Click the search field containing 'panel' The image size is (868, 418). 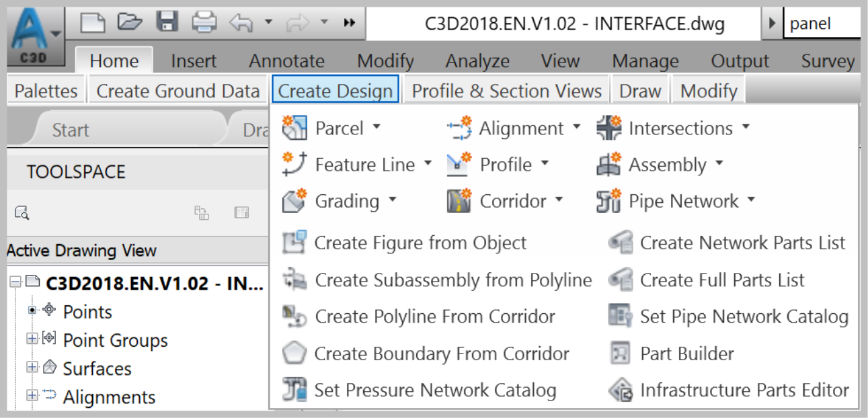coord(822,25)
